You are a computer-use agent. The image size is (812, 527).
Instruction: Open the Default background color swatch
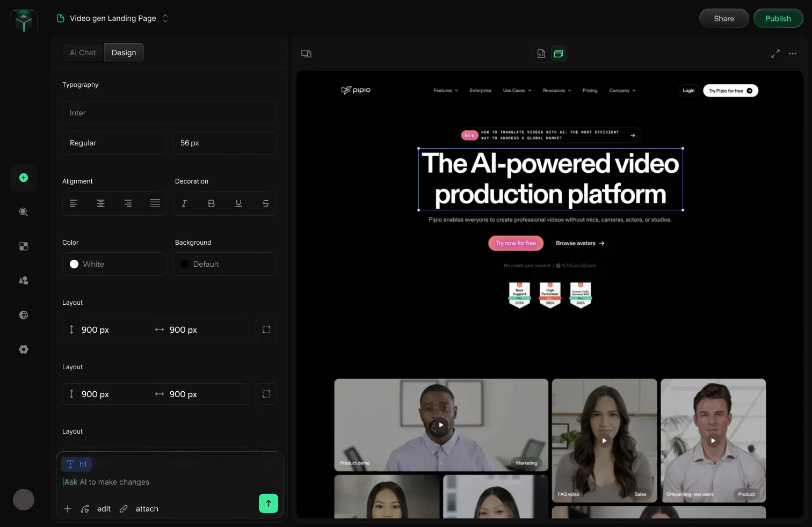point(225,264)
